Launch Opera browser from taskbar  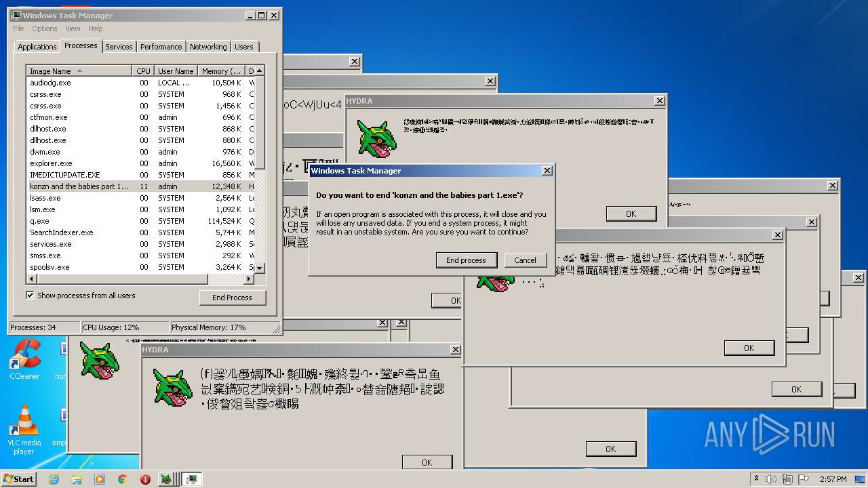(145, 479)
